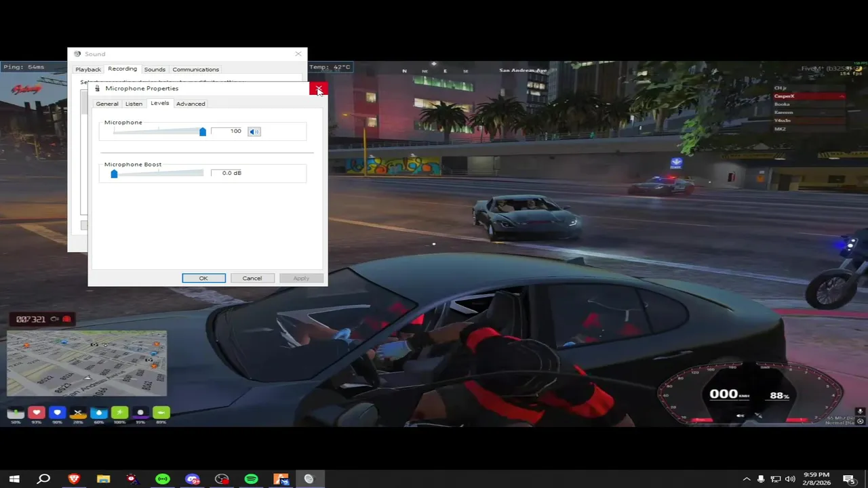Click the 007321 player ID badge
The width and height of the screenshot is (868, 488).
click(42, 319)
